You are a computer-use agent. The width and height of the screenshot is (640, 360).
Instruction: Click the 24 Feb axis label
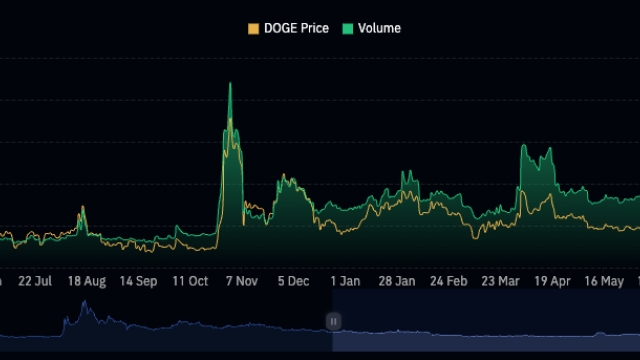448,281
